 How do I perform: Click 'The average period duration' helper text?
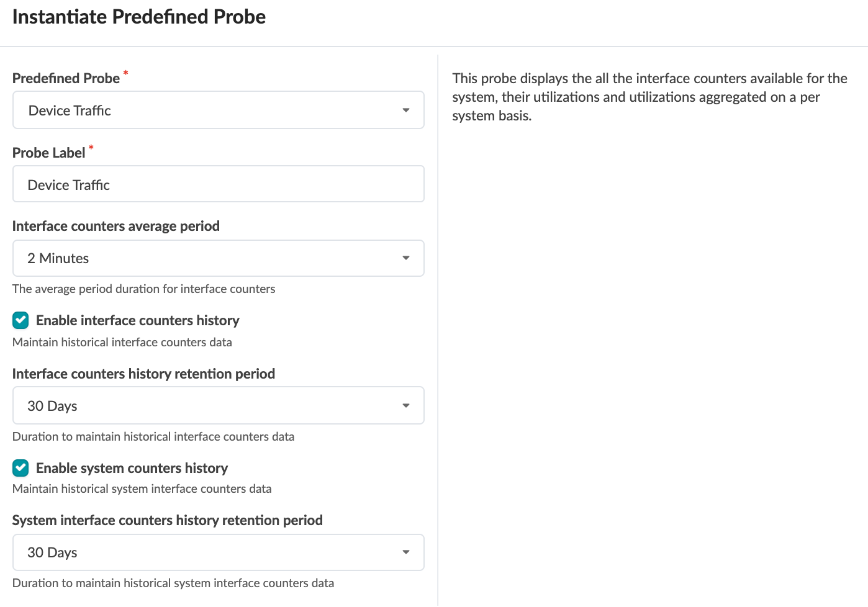tap(143, 289)
